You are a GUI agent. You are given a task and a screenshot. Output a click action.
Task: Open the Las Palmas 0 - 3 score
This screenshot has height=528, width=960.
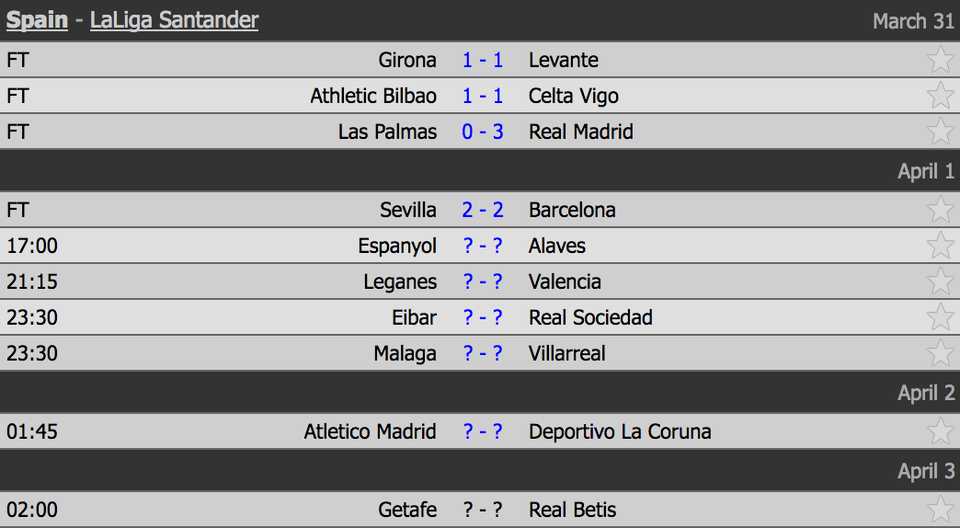482,132
